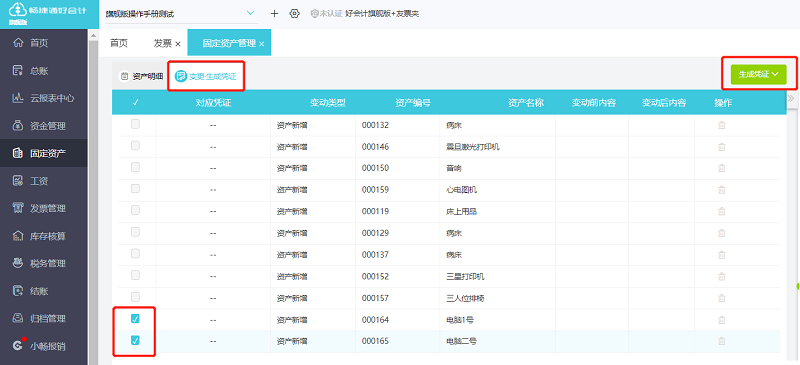Delete row of asset 000132
Image resolution: width=800 pixels, height=365 pixels.
pos(722,125)
